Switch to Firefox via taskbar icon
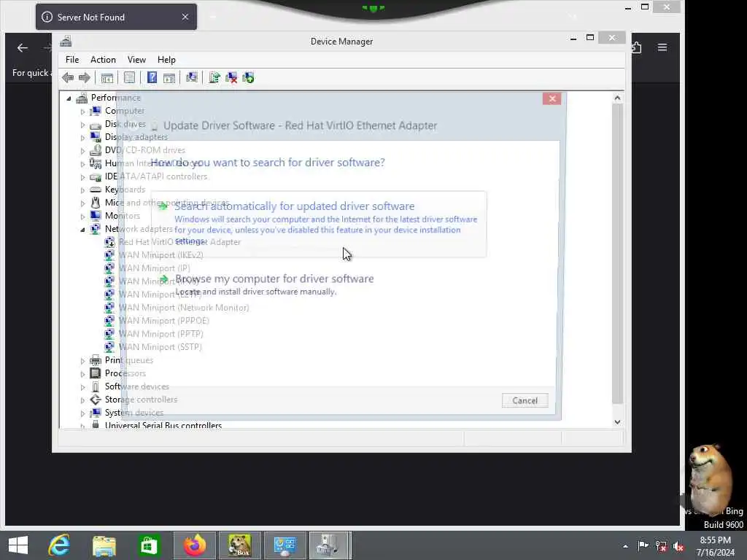 point(194,545)
